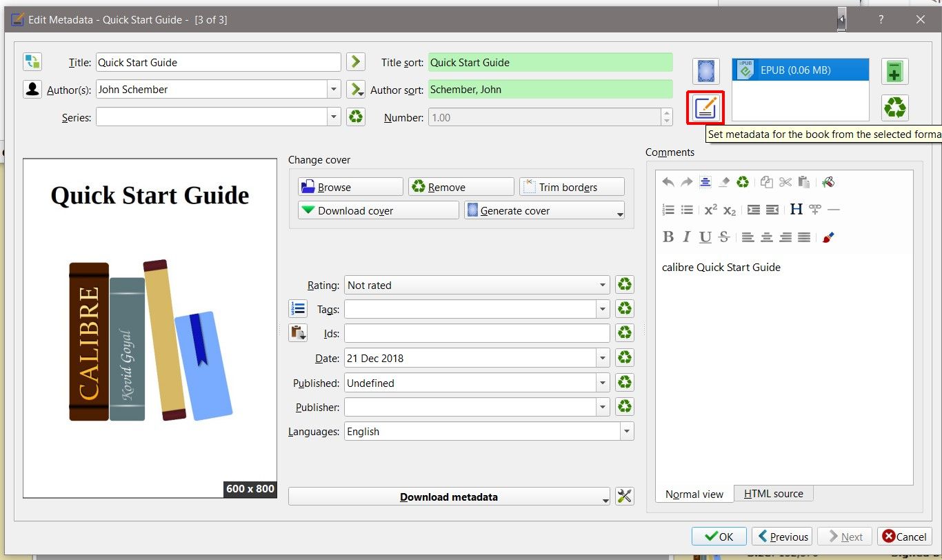Browse for a cover image

click(x=350, y=187)
